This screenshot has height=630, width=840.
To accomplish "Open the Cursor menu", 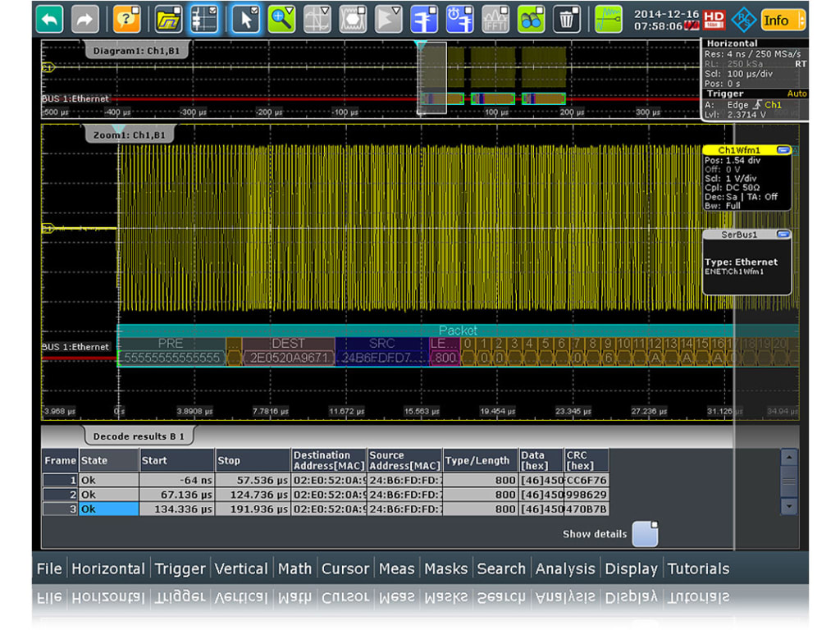I will 345,568.
